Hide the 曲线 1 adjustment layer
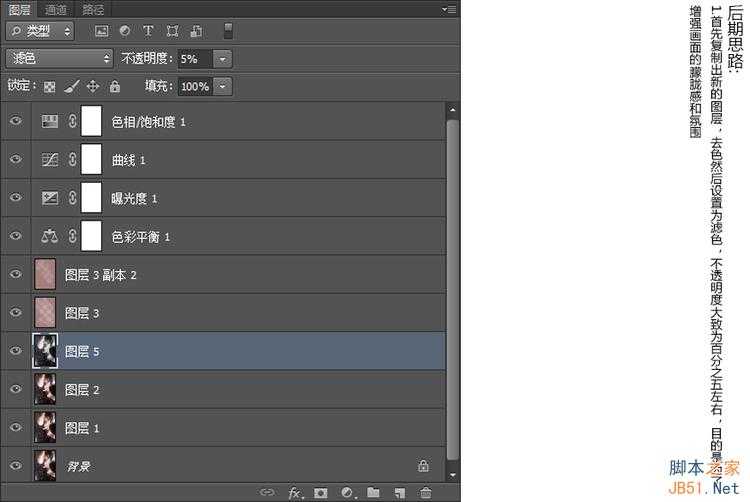Viewport: 750px width, 502px height. click(15, 160)
